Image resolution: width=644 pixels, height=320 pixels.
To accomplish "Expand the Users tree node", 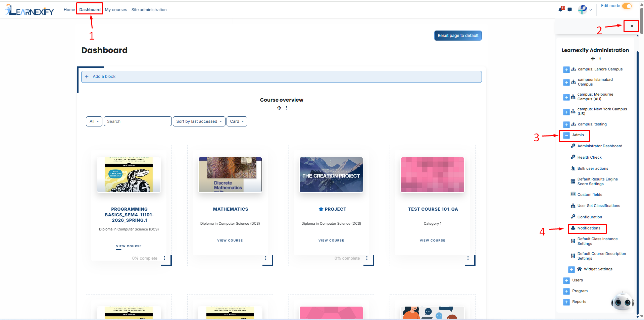I will (566, 280).
